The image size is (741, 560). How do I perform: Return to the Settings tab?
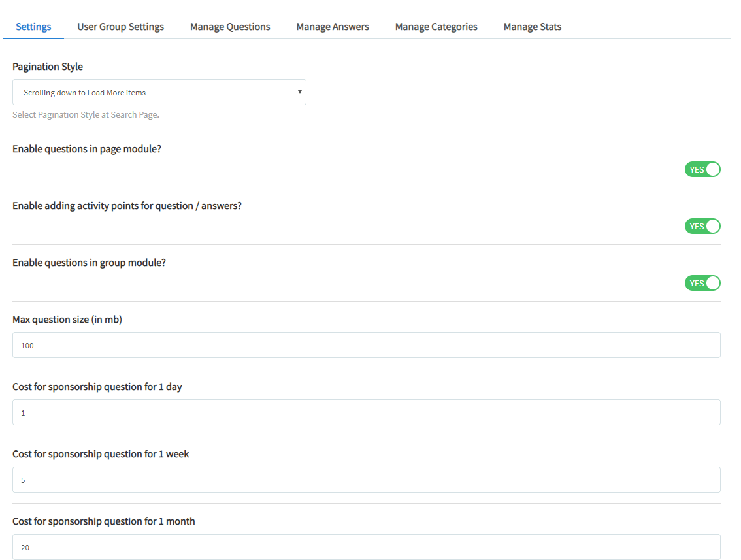[33, 27]
